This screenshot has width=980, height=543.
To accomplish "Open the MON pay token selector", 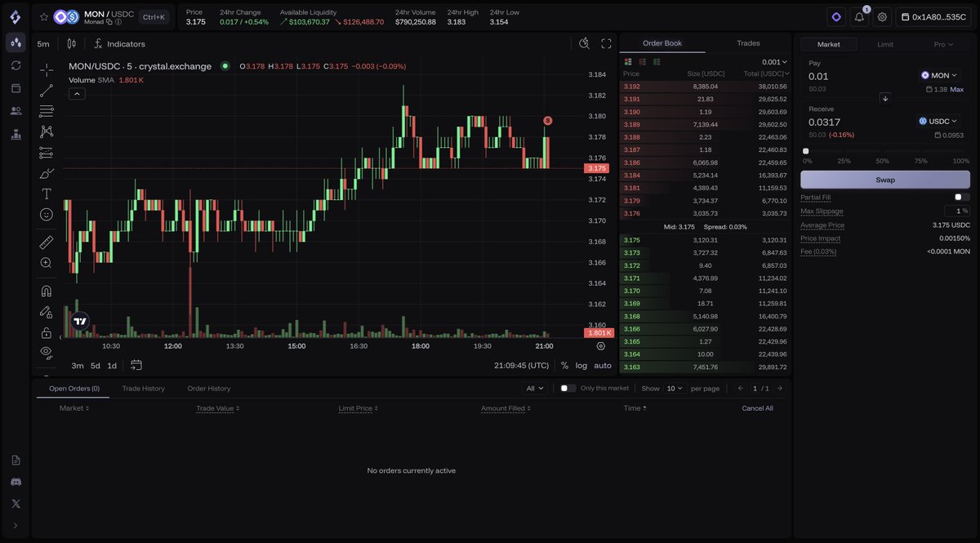I will pyautogui.click(x=939, y=75).
